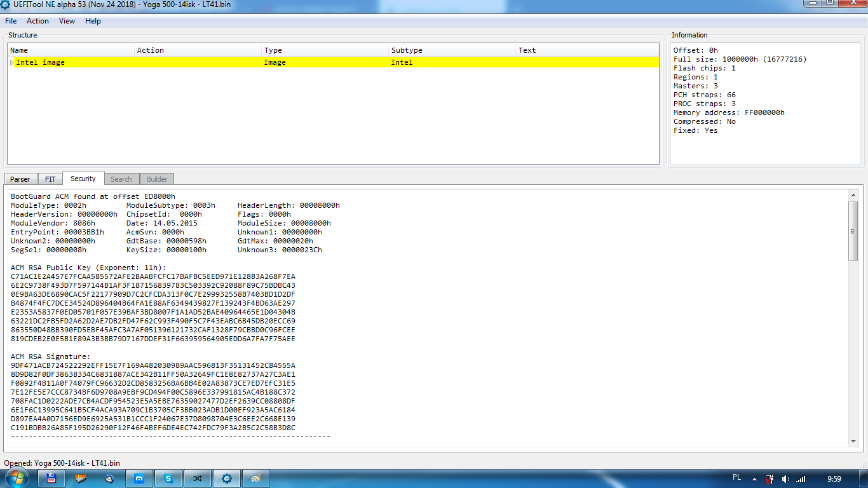
Task: Click the security log scrollbar down arrow
Action: [853, 442]
